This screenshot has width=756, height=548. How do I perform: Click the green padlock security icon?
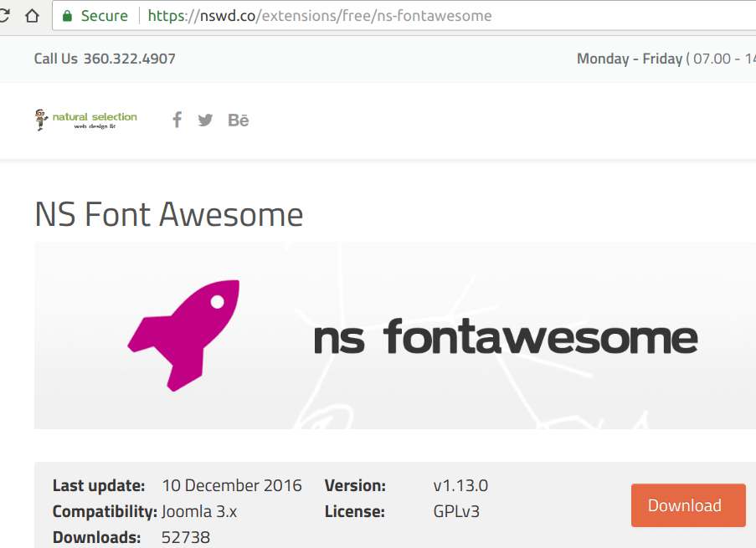[69, 16]
